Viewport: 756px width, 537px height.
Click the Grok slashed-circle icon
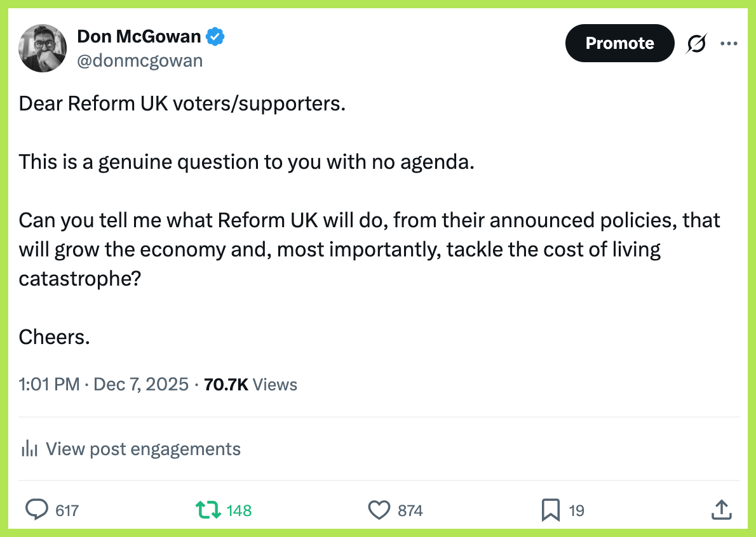pos(696,43)
